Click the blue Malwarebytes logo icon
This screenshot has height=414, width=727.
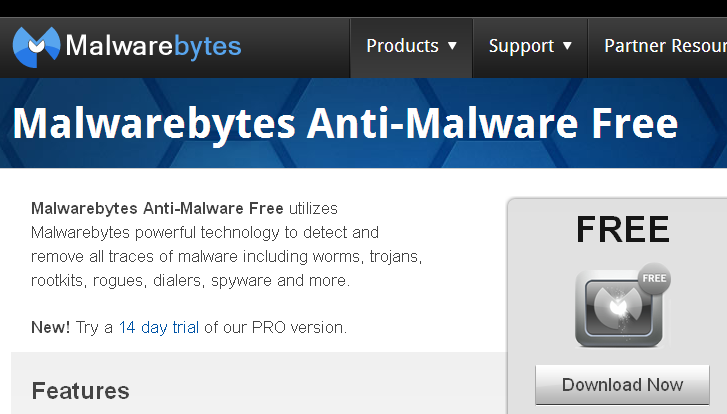tap(36, 46)
